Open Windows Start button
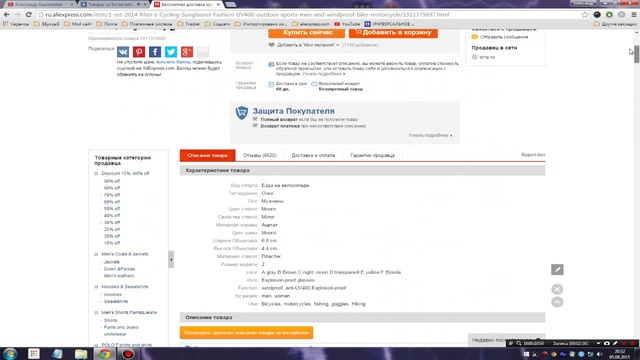 (10, 353)
